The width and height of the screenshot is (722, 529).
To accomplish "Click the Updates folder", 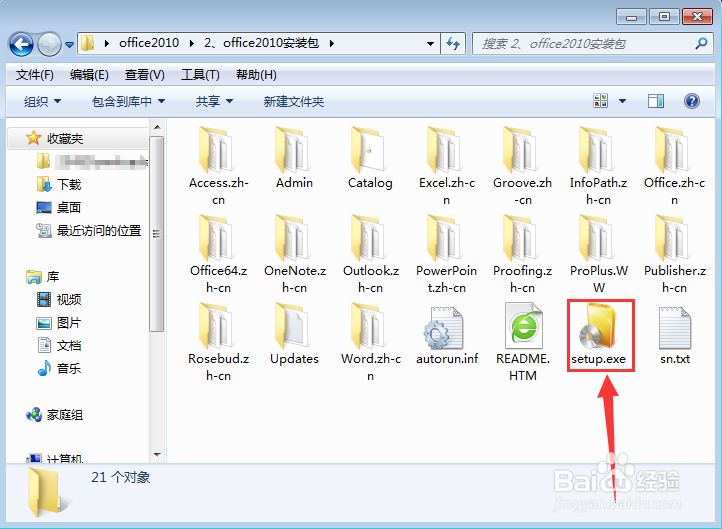I will point(294,333).
